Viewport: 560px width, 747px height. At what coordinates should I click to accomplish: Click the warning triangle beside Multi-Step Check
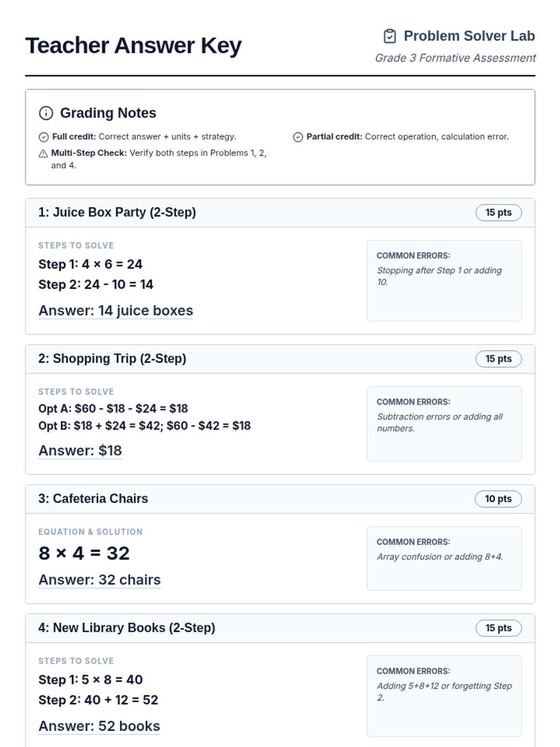pyautogui.click(x=43, y=153)
